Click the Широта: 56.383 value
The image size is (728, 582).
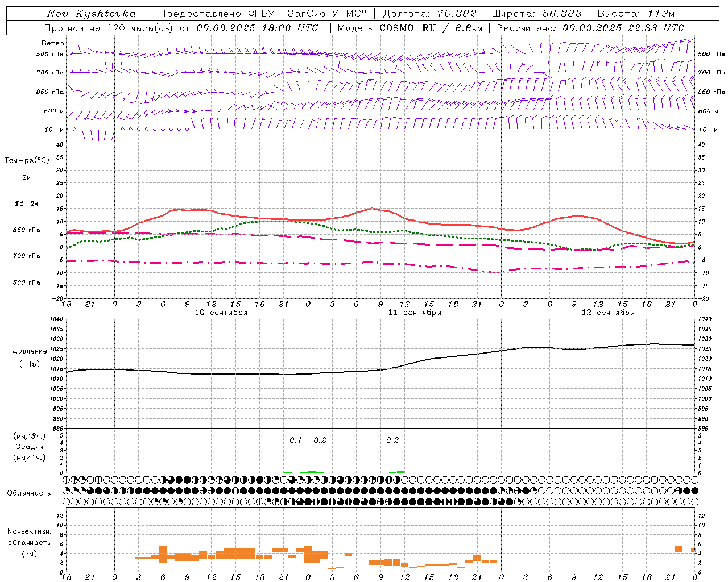[x=536, y=14]
